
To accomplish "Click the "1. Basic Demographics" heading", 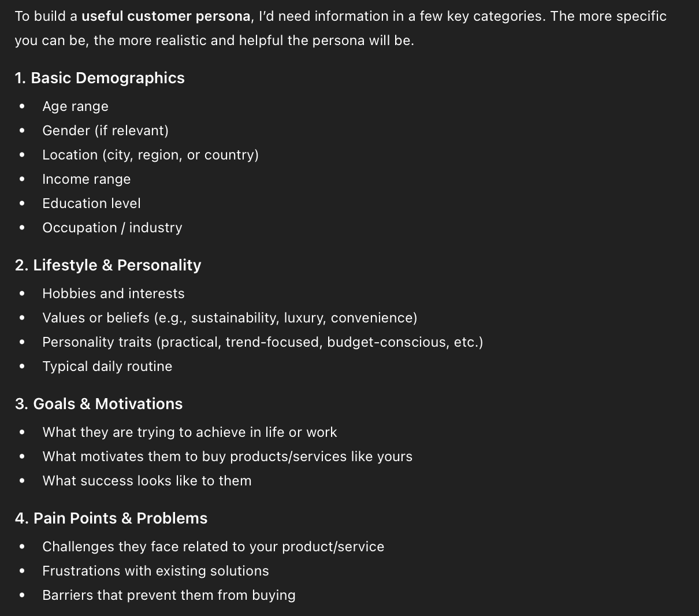I will (x=100, y=78).
